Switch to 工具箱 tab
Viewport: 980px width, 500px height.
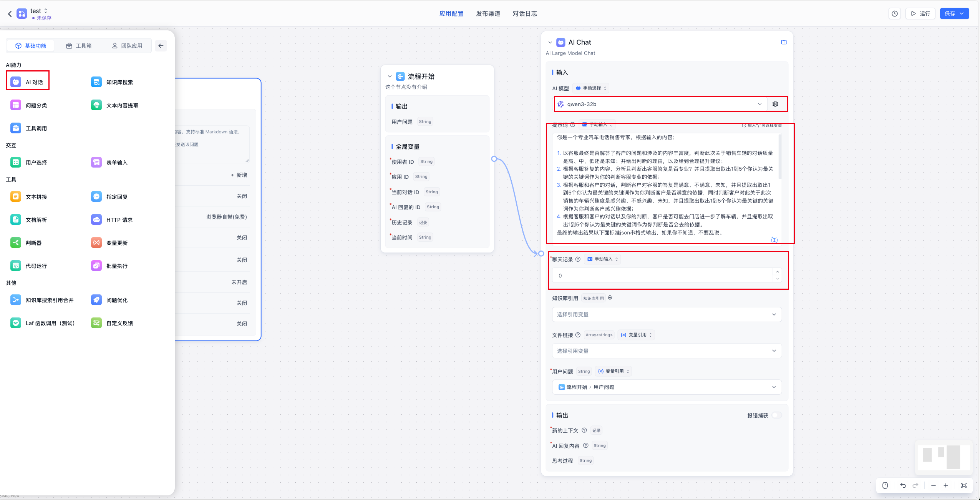coord(79,46)
